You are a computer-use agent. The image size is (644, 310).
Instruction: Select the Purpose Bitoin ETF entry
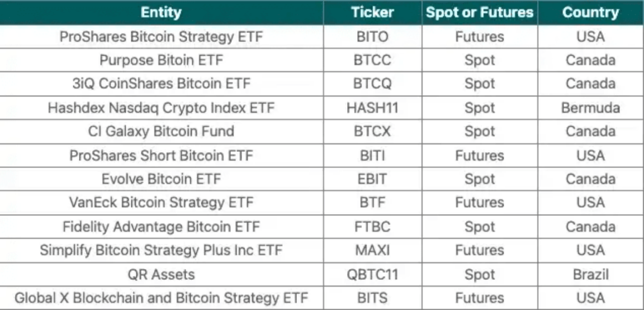click(x=162, y=60)
